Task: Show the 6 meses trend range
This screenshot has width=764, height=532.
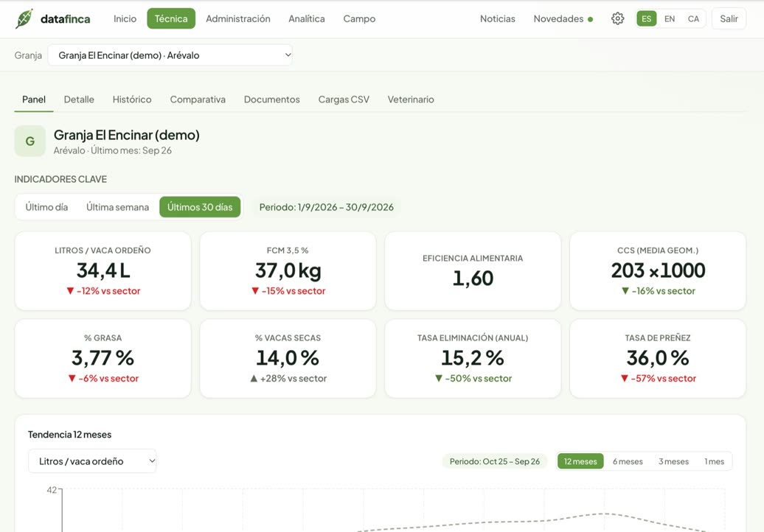Action: click(628, 461)
